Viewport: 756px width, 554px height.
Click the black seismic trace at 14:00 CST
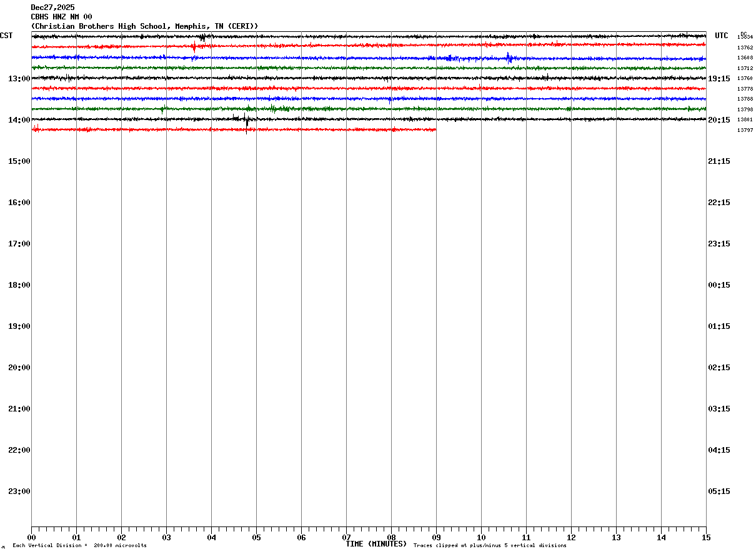tap(369, 119)
